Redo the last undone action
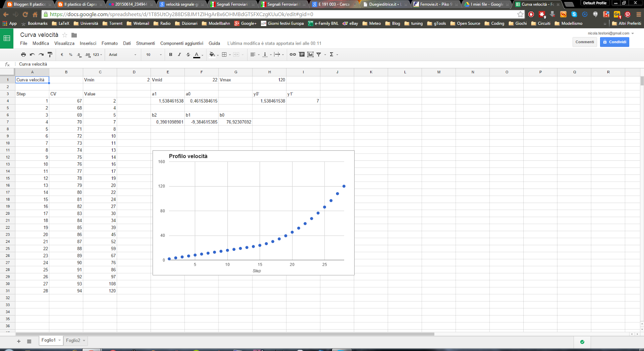Image resolution: width=644 pixels, height=351 pixels. pyautogui.click(x=41, y=55)
